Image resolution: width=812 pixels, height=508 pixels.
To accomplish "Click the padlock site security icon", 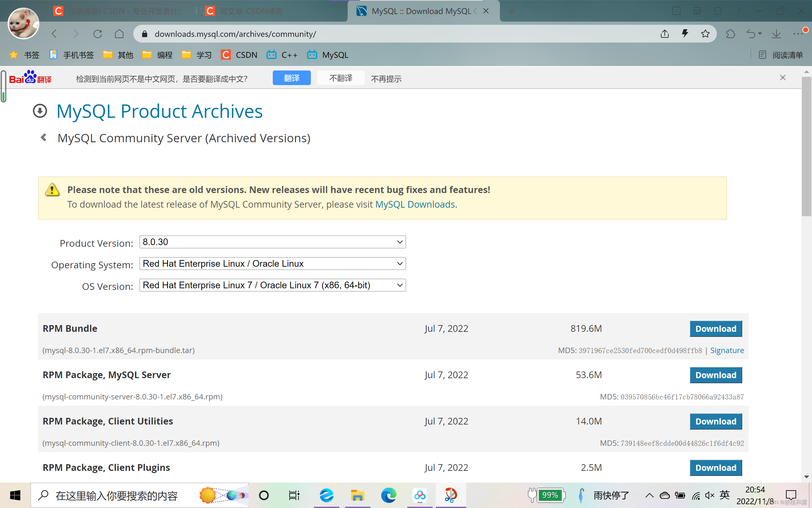I will (x=145, y=34).
